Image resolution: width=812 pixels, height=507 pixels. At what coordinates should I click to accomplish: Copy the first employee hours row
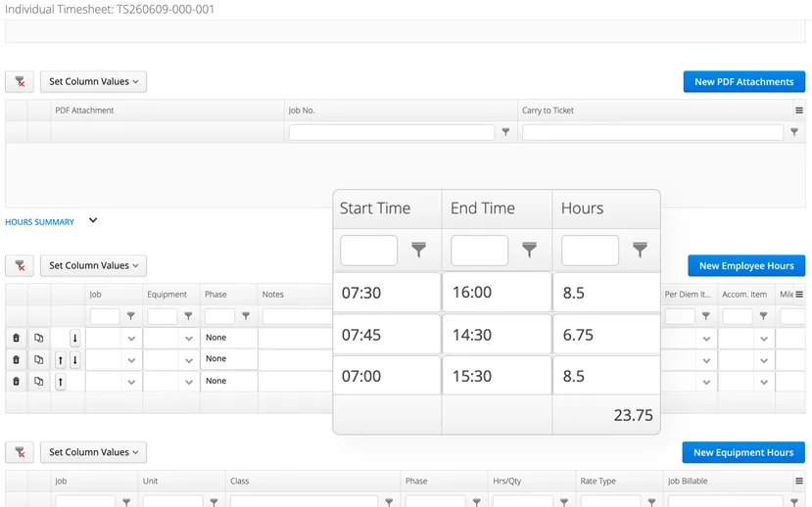pyautogui.click(x=39, y=338)
